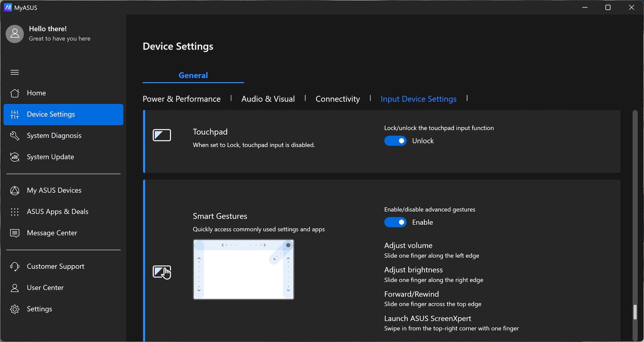Click the ASUS Apps & Deals grid icon
The width and height of the screenshot is (644, 342).
(15, 212)
